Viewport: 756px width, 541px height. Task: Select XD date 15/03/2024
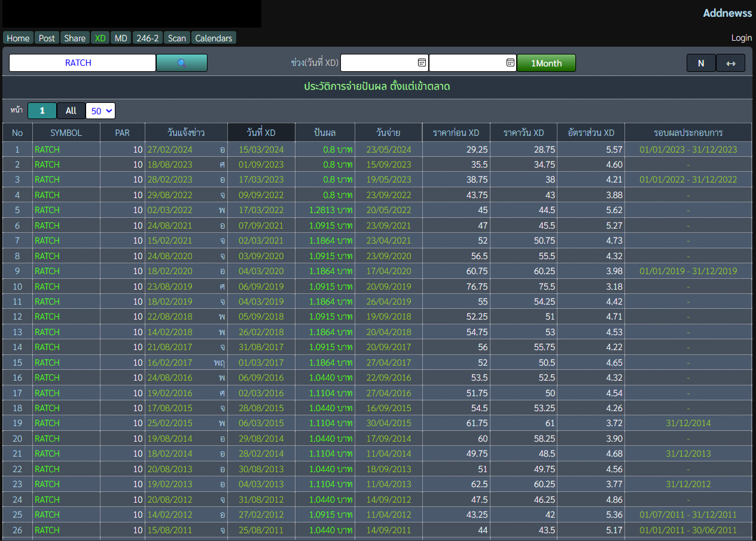pos(261,150)
